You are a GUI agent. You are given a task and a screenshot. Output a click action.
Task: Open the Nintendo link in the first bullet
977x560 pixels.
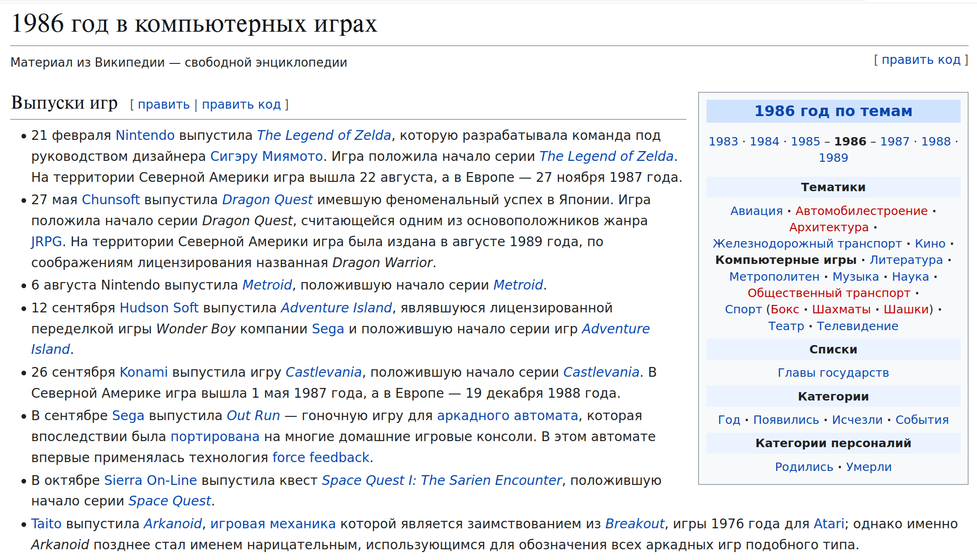pyautogui.click(x=145, y=135)
